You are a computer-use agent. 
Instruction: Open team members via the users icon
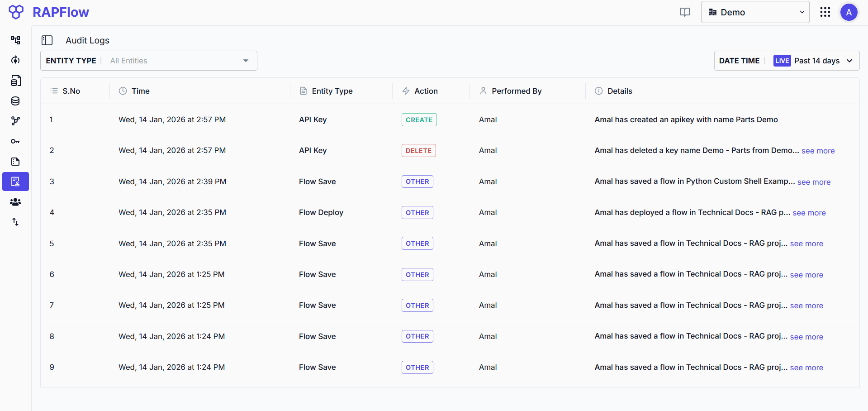click(15, 202)
